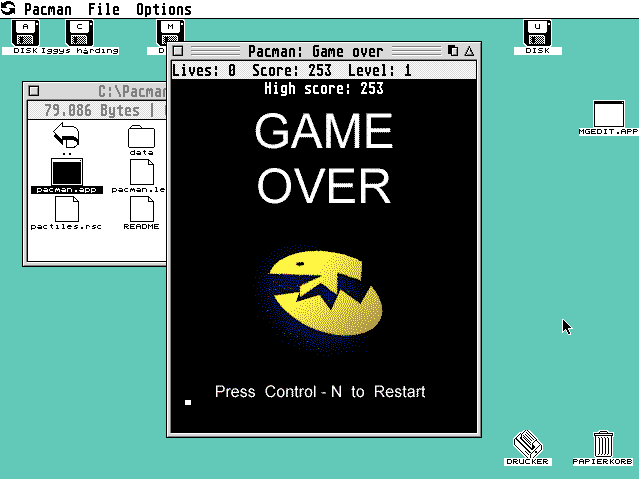
Task: Select the pactiles.rsc file icon
Action: point(66,209)
